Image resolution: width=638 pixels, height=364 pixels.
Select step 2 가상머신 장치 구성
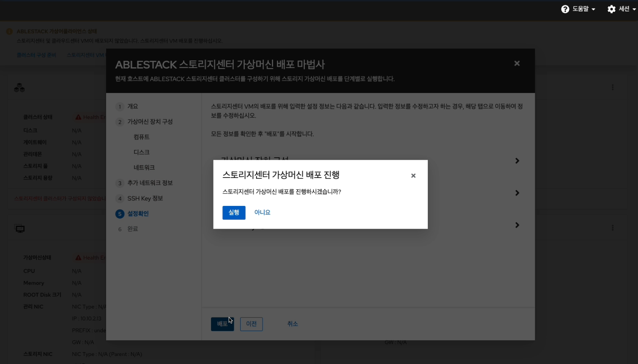(x=150, y=122)
